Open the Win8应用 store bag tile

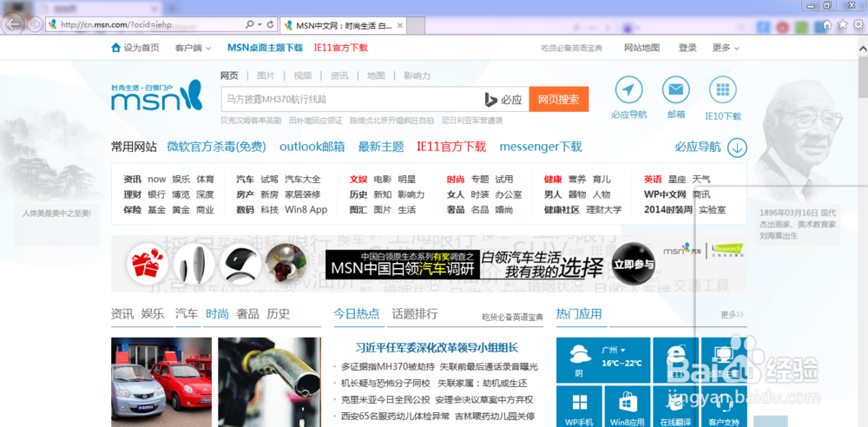(628, 406)
